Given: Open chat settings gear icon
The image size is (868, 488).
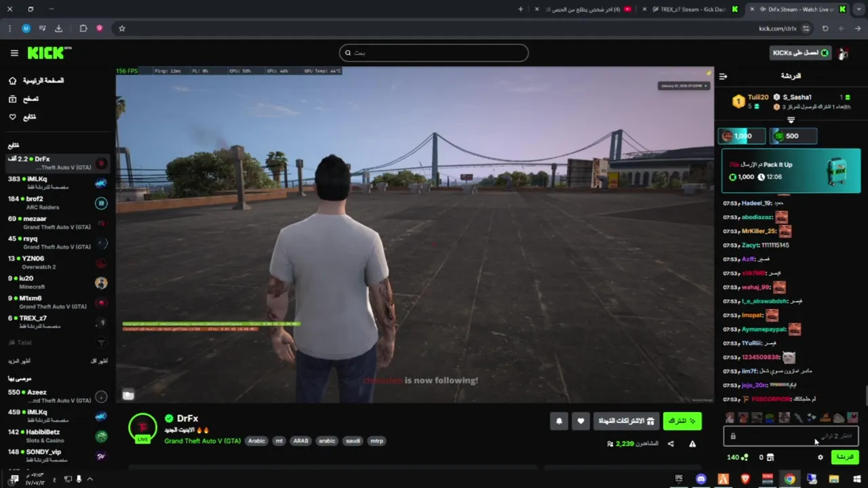Looking at the screenshot, I should [x=820, y=457].
